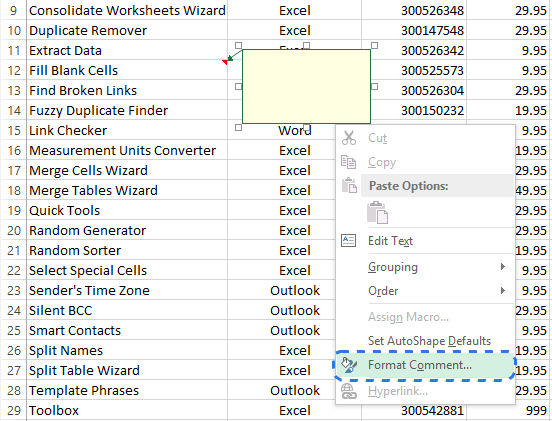The image size is (552, 421).
Task: Select cell 'Measurement Units Converter'
Action: pos(127,150)
